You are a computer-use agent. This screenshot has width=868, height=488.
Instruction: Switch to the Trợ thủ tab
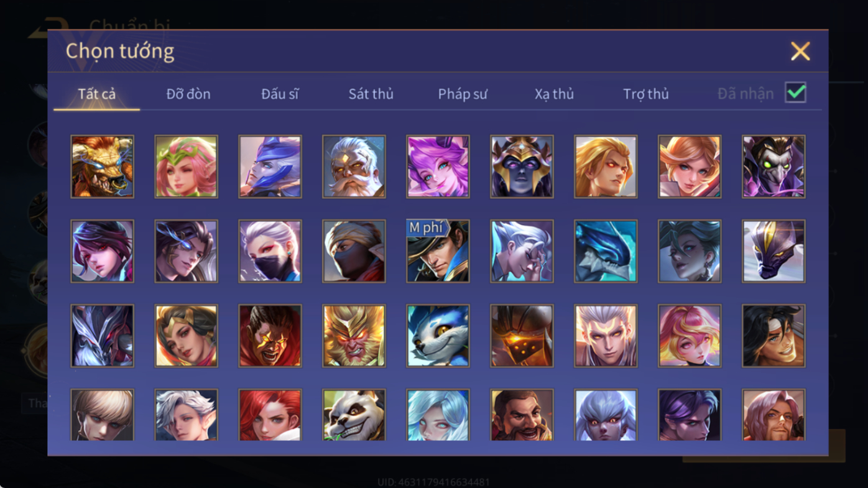click(x=646, y=94)
